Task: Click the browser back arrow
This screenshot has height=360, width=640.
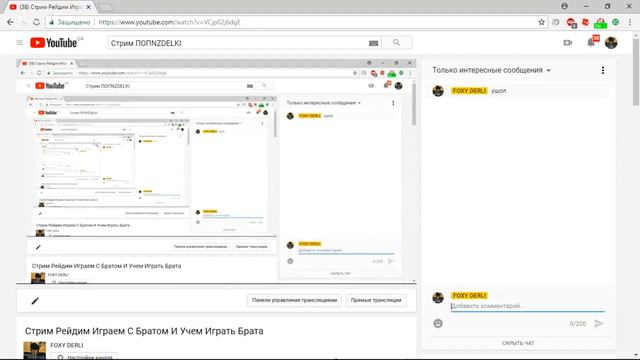Action: pos(10,22)
